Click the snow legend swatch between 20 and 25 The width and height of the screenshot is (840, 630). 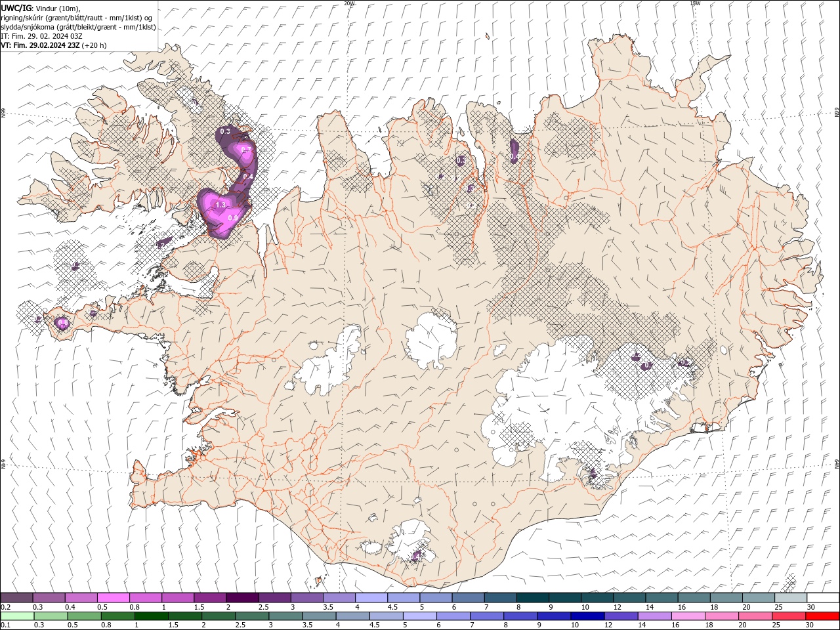point(758,598)
